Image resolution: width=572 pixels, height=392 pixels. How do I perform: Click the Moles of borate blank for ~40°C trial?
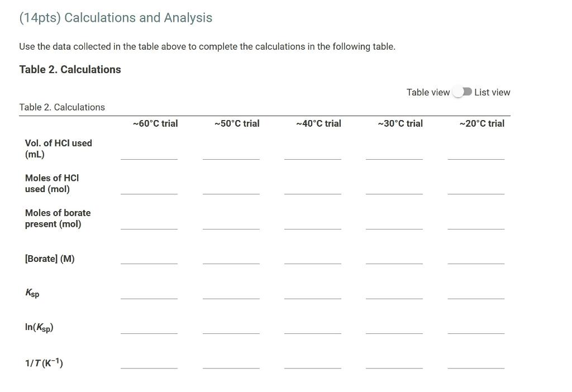pyautogui.click(x=313, y=227)
